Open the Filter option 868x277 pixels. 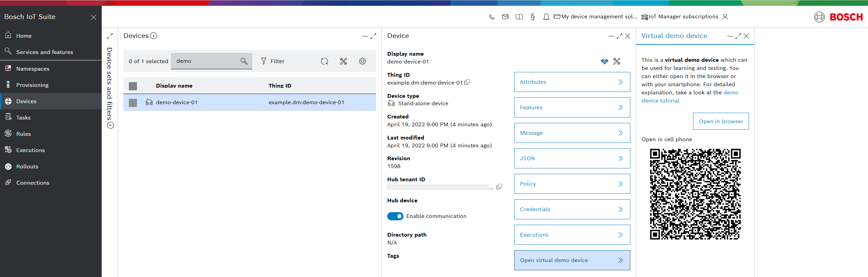[273, 61]
